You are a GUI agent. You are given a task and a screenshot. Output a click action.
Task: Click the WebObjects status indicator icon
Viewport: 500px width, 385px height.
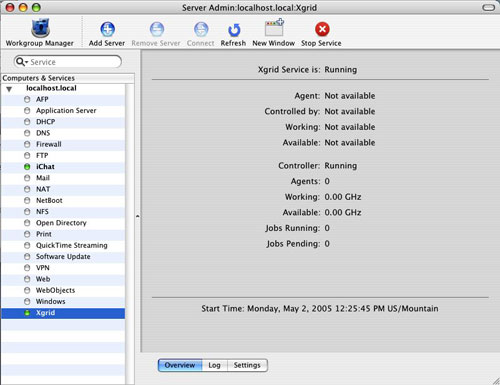click(27, 290)
